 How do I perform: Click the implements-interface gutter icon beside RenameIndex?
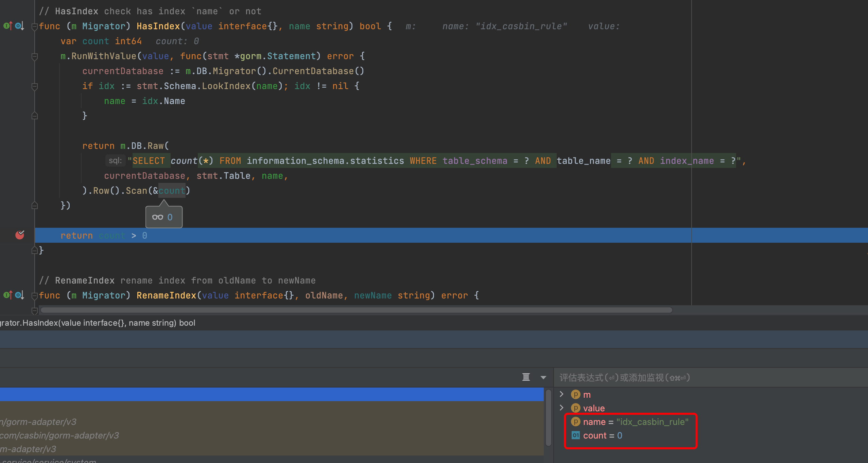pos(7,295)
